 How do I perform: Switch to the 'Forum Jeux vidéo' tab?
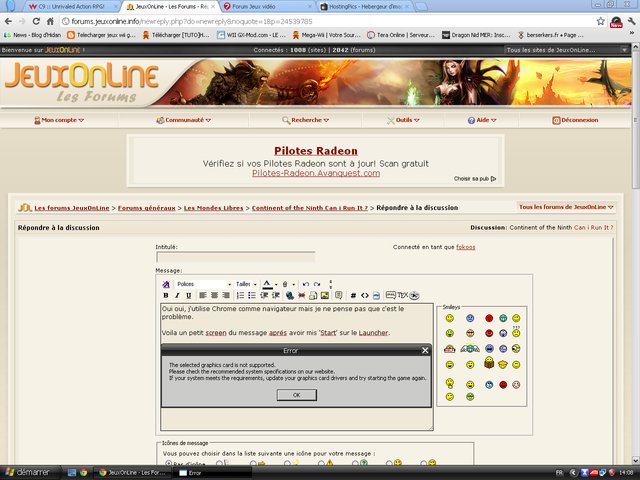[x=267, y=7]
